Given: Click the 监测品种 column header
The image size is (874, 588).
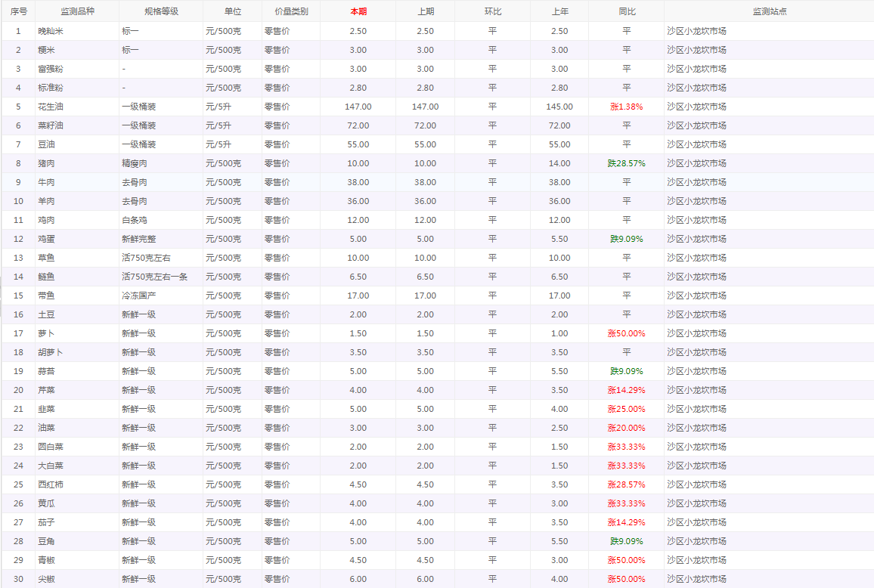Looking at the screenshot, I should (x=77, y=11).
